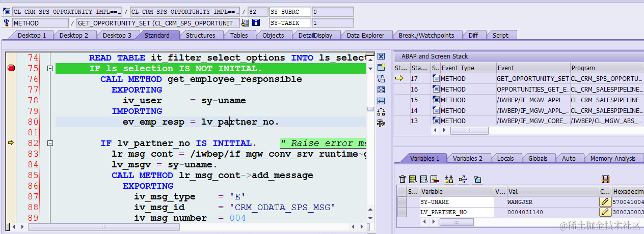Switch to Desktop 3 tab
The height and width of the screenshot is (234, 644).
pos(117,35)
